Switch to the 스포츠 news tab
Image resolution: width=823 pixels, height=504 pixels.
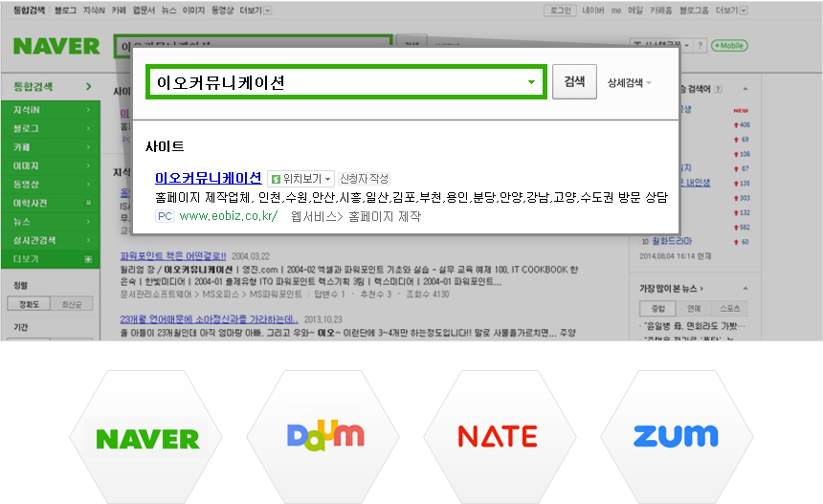point(729,308)
